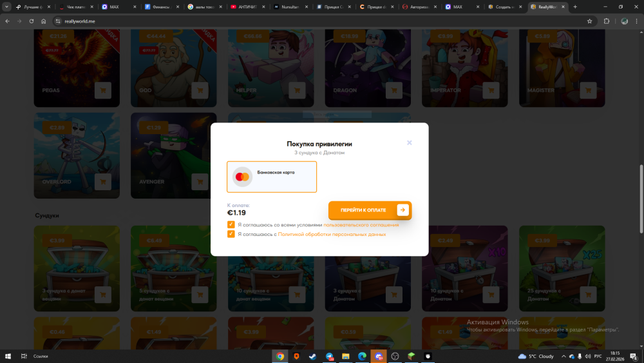The width and height of the screenshot is (644, 363).
Task: Add MAGISTER privilege to cart
Action: pyautogui.click(x=588, y=90)
